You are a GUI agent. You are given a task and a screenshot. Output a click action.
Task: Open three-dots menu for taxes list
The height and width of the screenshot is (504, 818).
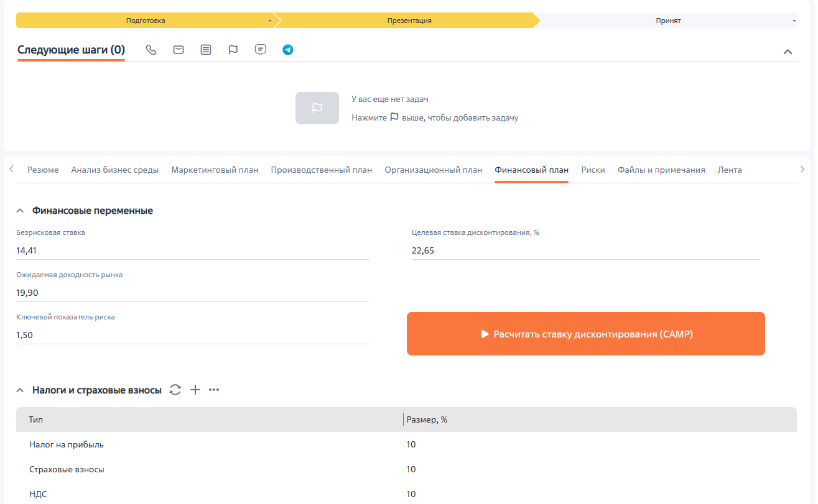click(x=214, y=390)
